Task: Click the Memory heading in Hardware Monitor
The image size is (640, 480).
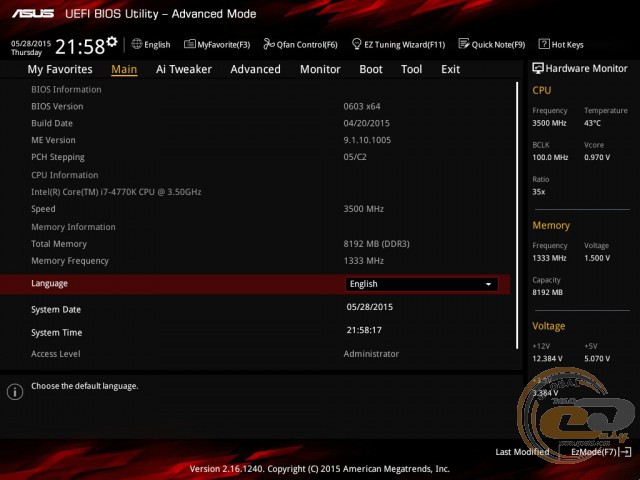Action: (x=551, y=225)
